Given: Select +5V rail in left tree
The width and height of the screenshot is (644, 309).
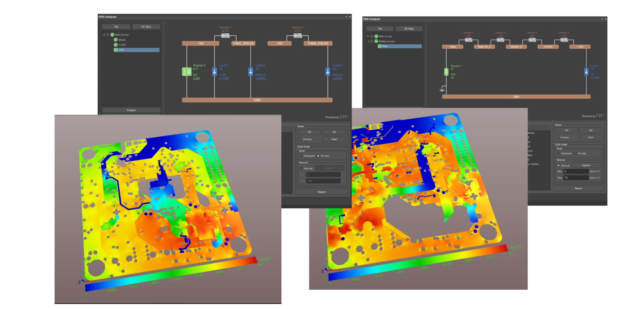Looking at the screenshot, I should [136, 50].
